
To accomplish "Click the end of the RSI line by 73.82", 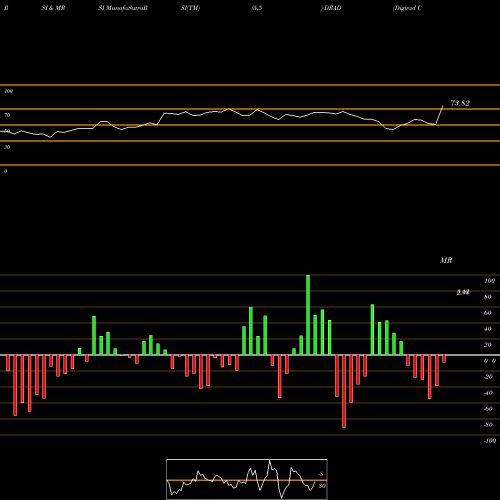I will point(443,106).
